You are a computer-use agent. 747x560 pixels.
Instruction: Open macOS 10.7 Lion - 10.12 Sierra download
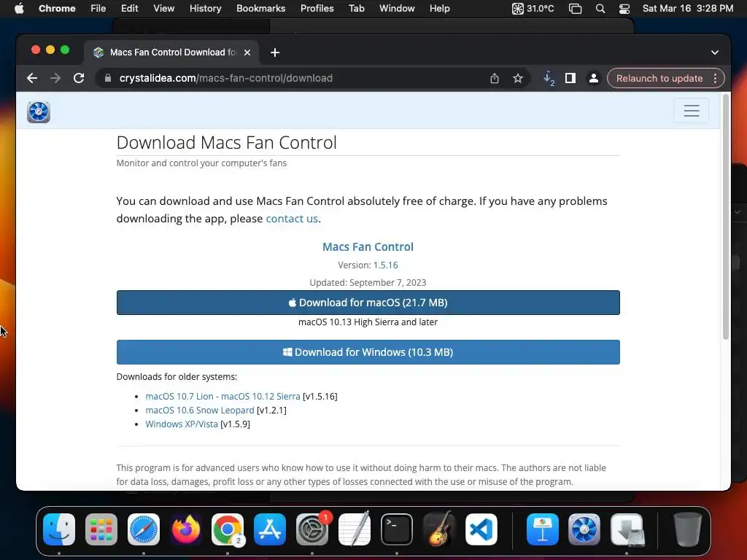click(x=222, y=396)
